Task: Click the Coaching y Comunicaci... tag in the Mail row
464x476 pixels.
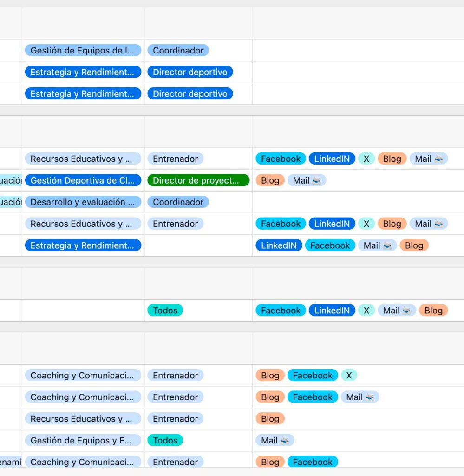Action: pos(83,397)
